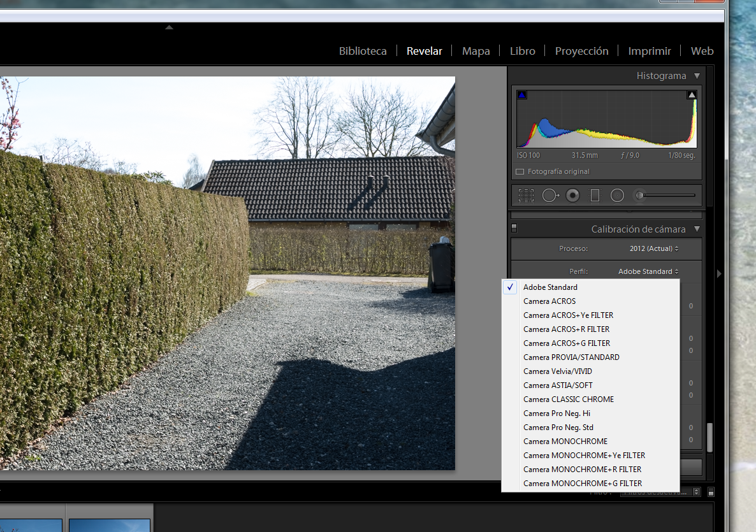Select Camera ACROS+Ye FILTER profile
Screen dimensions: 756x532
pos(591,315)
